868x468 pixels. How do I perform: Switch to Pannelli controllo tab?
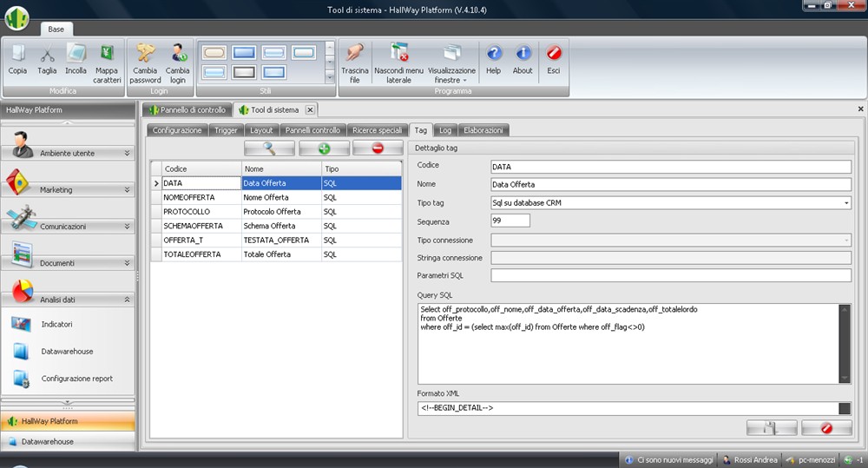point(312,130)
